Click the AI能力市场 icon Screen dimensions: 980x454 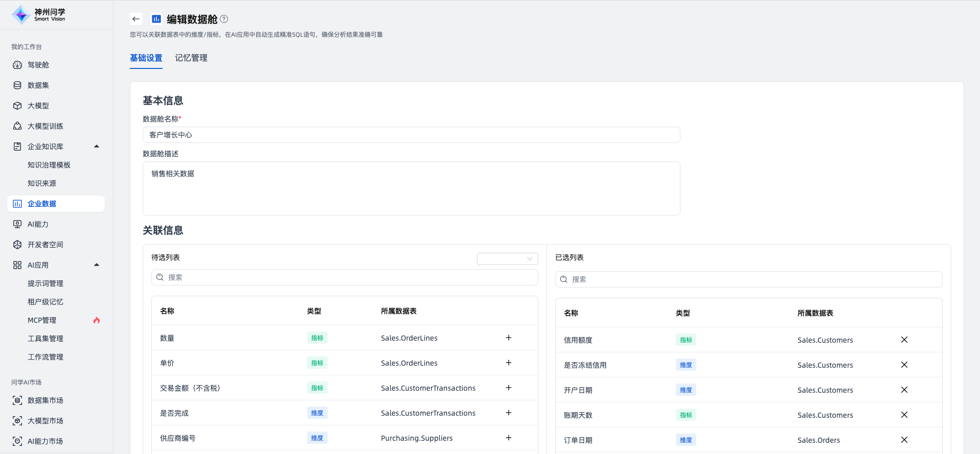[17, 441]
